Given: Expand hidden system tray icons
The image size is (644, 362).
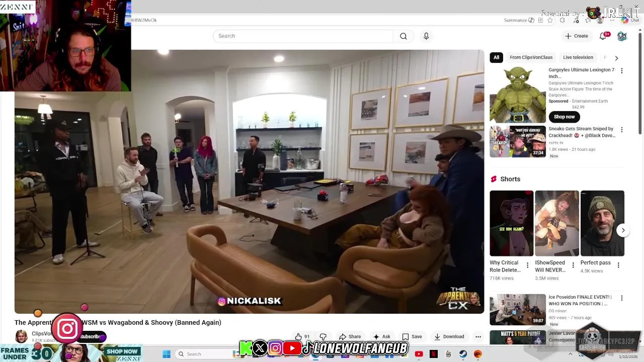Looking at the screenshot, I should point(570,354).
